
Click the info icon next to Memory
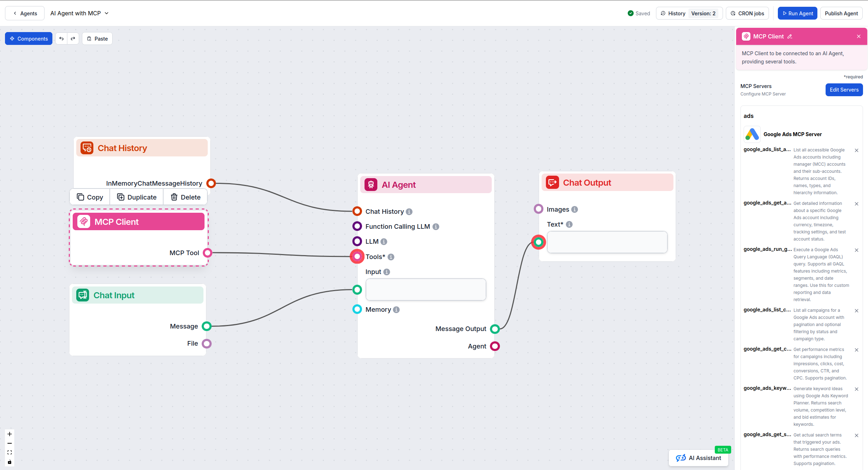pyautogui.click(x=396, y=310)
